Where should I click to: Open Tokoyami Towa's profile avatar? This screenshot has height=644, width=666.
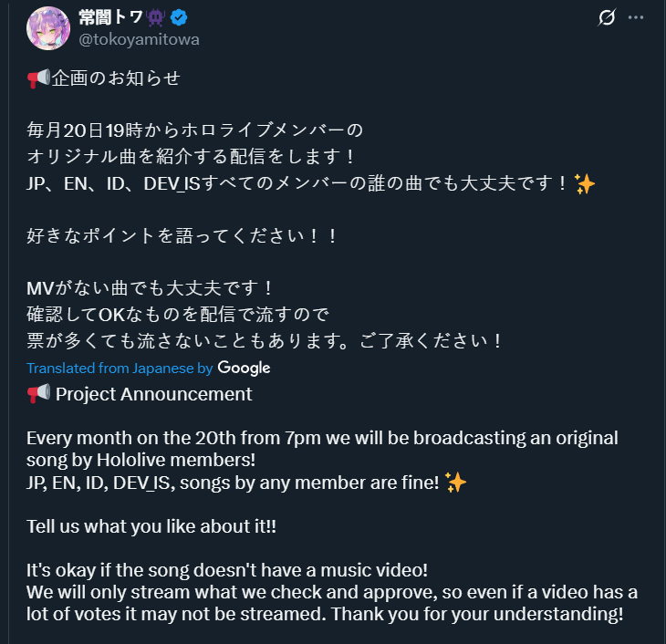(48, 28)
